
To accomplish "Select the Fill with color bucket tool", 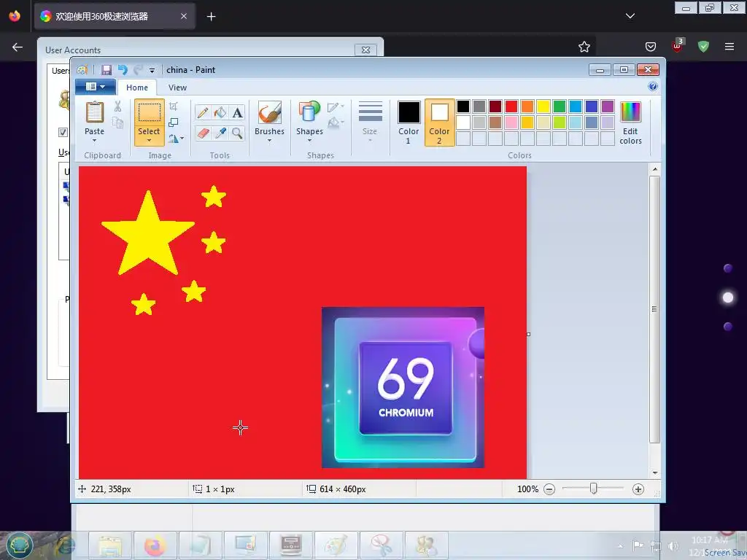I will pos(220,113).
